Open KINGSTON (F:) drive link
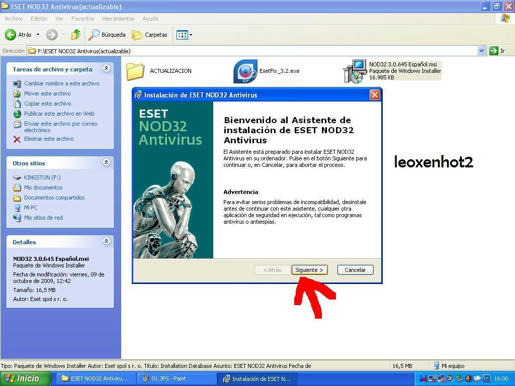This screenshot has height=386, width=515. 42,177
